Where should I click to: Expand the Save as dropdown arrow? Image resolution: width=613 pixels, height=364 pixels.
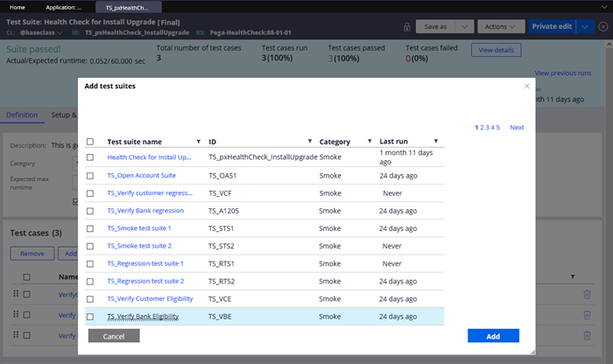(465, 26)
